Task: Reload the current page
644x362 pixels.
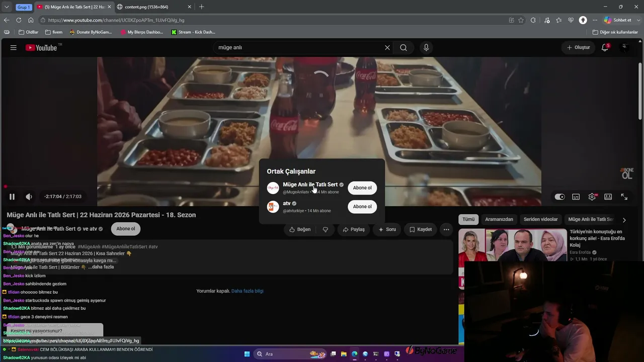Action: [x=19, y=20]
